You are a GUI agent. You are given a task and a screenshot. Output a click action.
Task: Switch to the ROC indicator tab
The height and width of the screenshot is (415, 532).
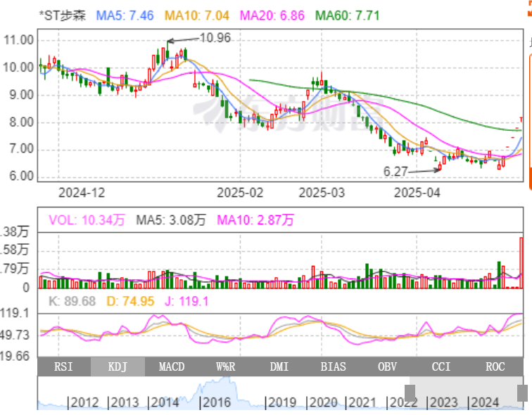tap(495, 366)
